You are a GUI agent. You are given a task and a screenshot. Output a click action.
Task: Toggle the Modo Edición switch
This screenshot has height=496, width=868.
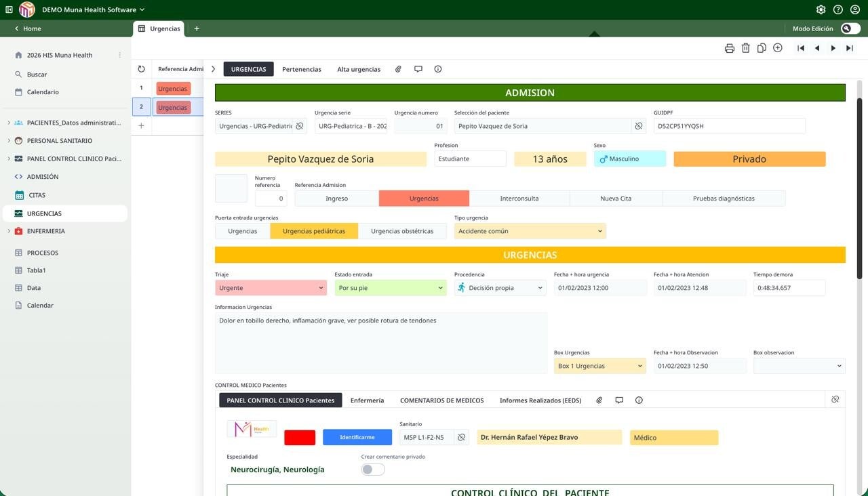click(850, 28)
